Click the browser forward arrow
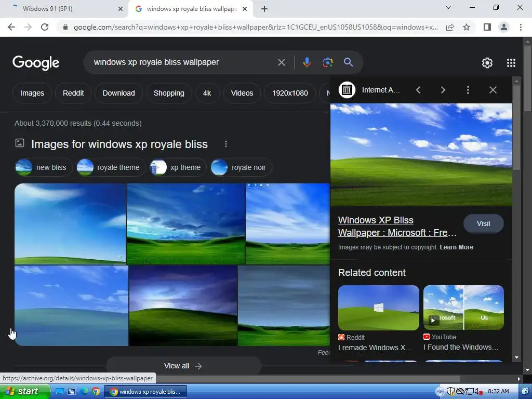The width and height of the screenshot is (532, 399). 28,27
